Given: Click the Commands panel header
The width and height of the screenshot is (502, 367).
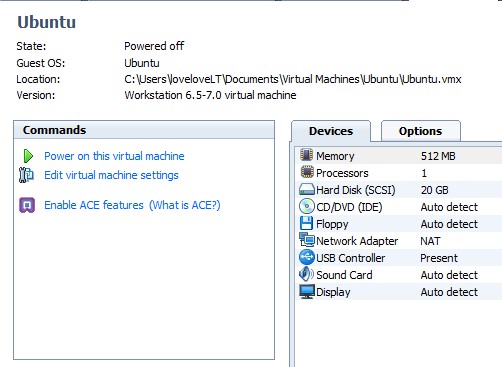Looking at the screenshot, I should point(144,130).
